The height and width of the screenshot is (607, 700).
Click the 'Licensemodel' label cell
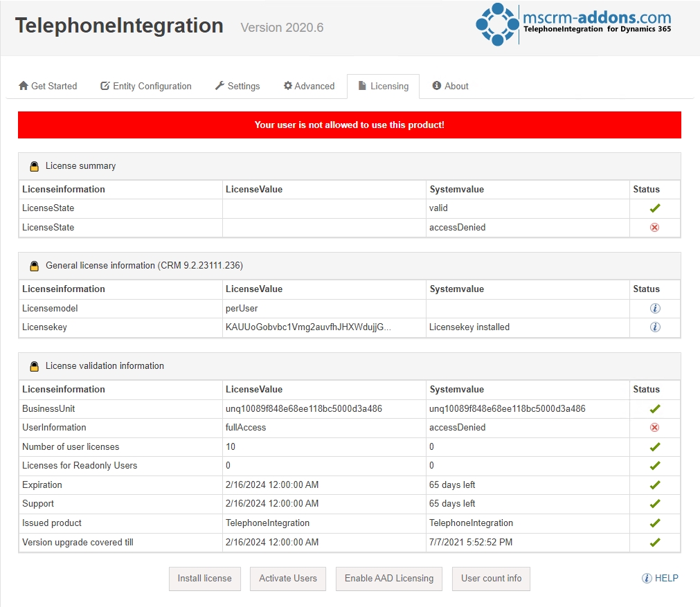50,309
